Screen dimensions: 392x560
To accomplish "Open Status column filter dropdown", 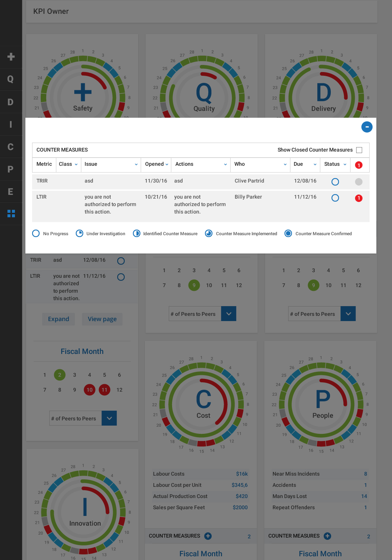I will pyautogui.click(x=345, y=164).
